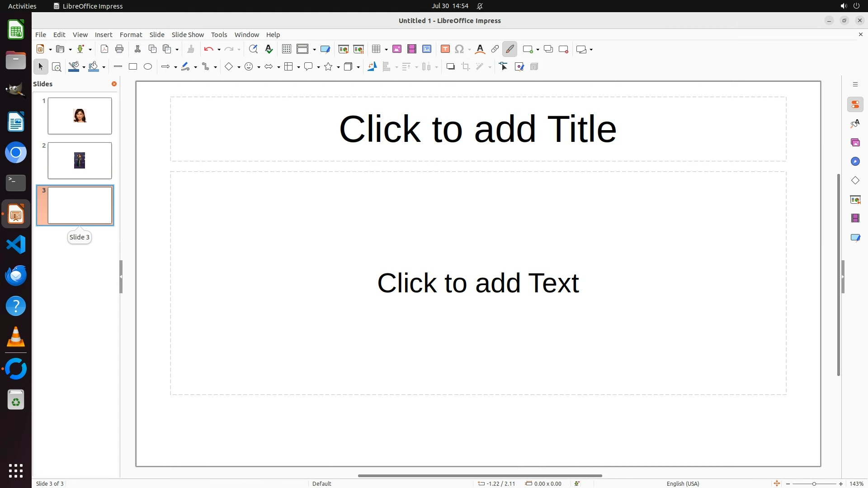Click the zoom slider in status bar
Screen dimensions: 868x488
tap(814, 483)
